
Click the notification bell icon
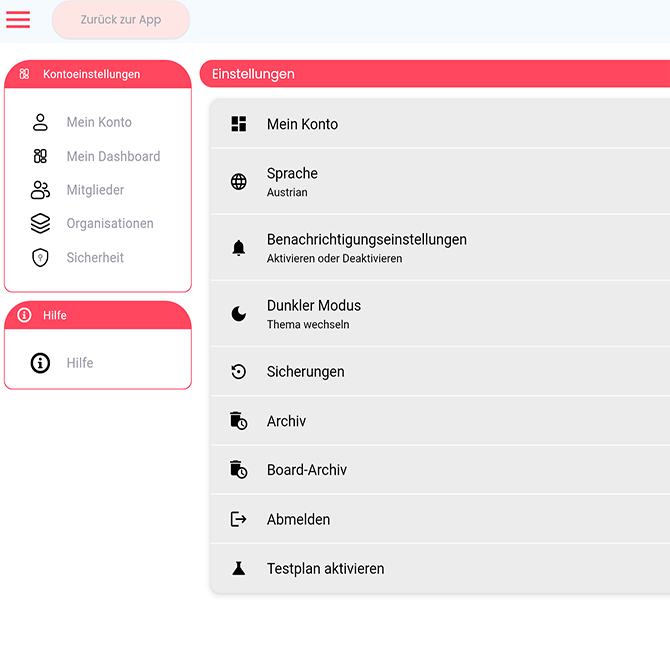(x=239, y=248)
